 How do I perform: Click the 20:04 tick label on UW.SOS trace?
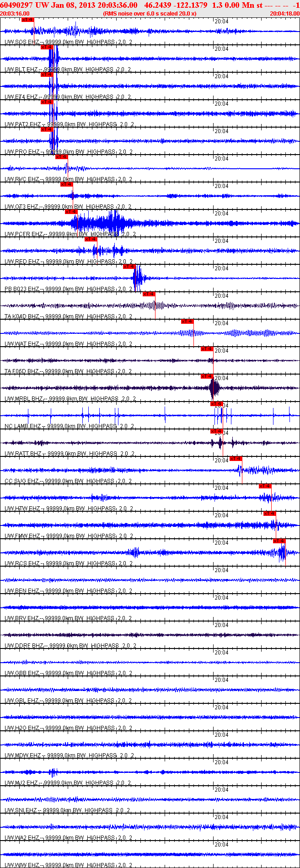(x=221, y=21)
